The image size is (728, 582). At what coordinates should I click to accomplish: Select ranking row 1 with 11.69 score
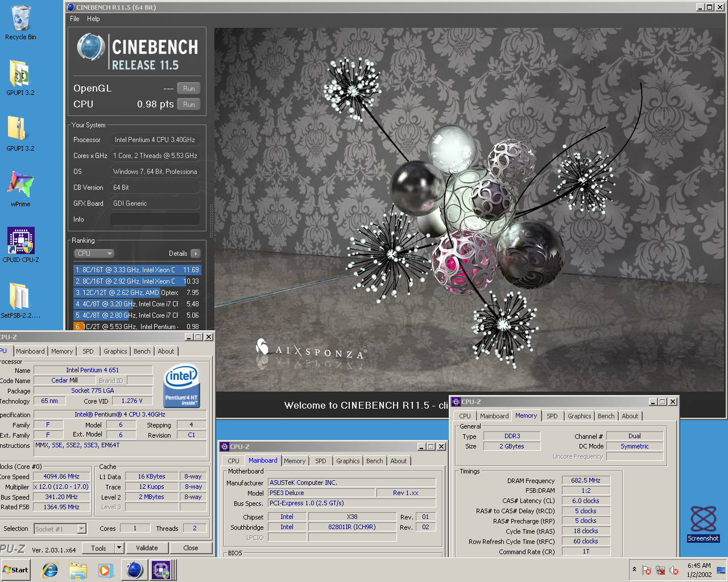click(x=136, y=270)
